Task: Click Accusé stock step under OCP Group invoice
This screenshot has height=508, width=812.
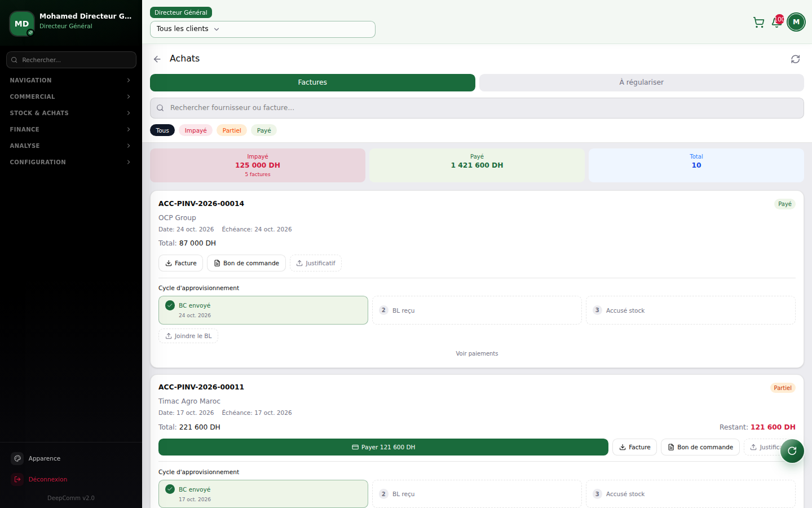Action: pyautogui.click(x=691, y=310)
